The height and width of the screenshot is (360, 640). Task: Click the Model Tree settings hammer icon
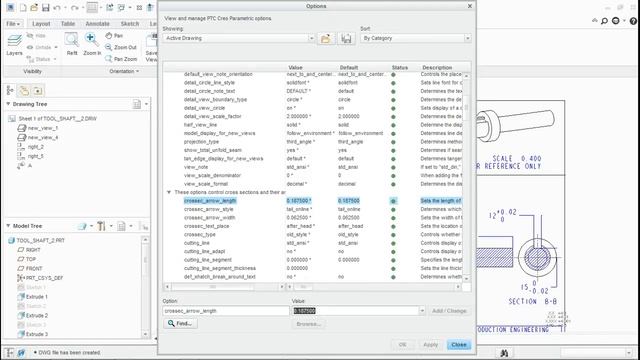click(101, 226)
